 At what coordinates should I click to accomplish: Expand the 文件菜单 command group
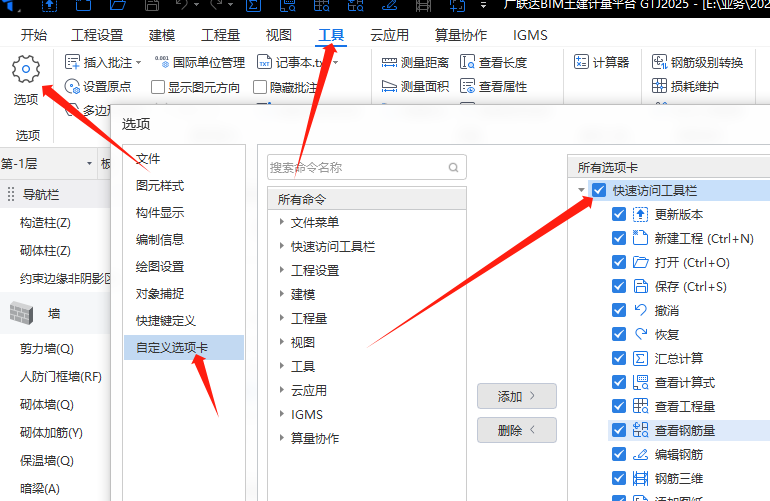click(x=281, y=222)
